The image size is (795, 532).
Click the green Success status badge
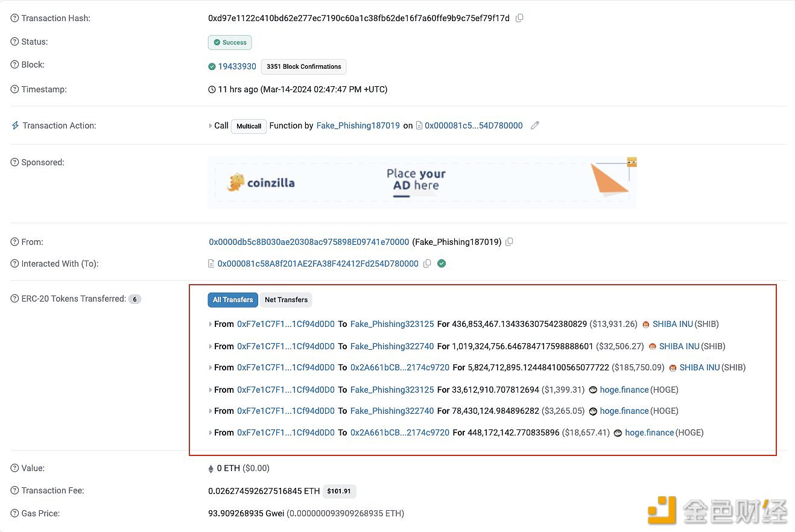(x=230, y=42)
